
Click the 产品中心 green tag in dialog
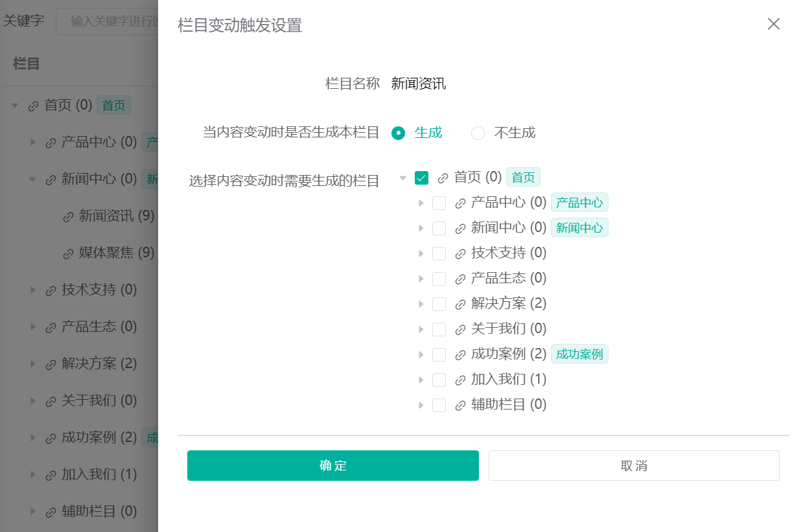(x=579, y=202)
